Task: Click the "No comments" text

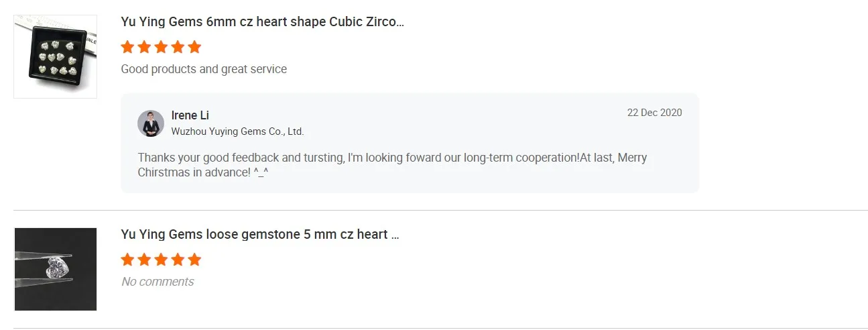Action: [x=158, y=282]
